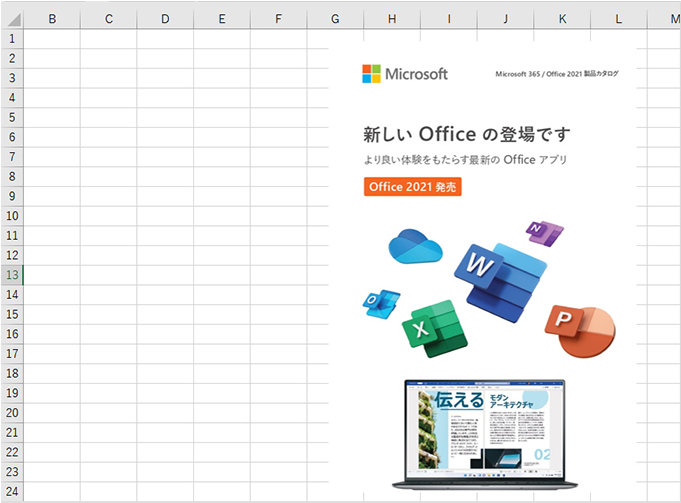Click cell E6
The height and width of the screenshot is (503, 681).
(222, 137)
